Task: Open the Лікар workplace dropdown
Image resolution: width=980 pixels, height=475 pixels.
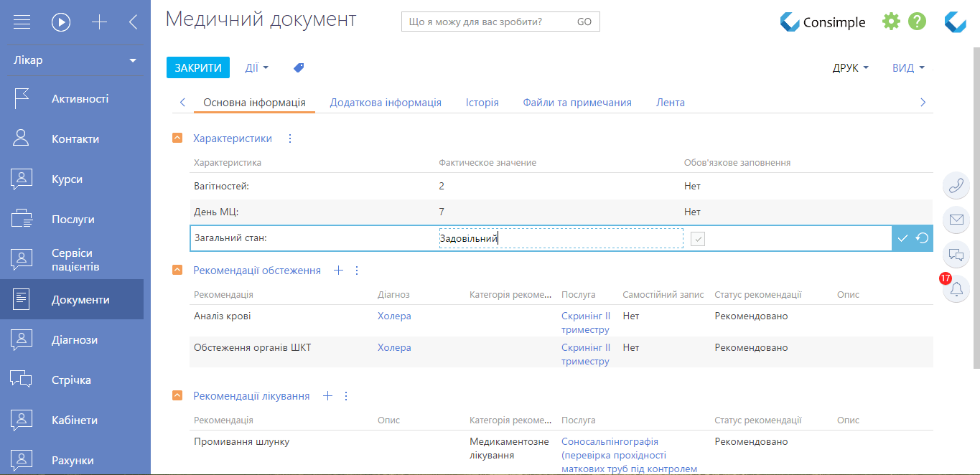Action: [75, 60]
